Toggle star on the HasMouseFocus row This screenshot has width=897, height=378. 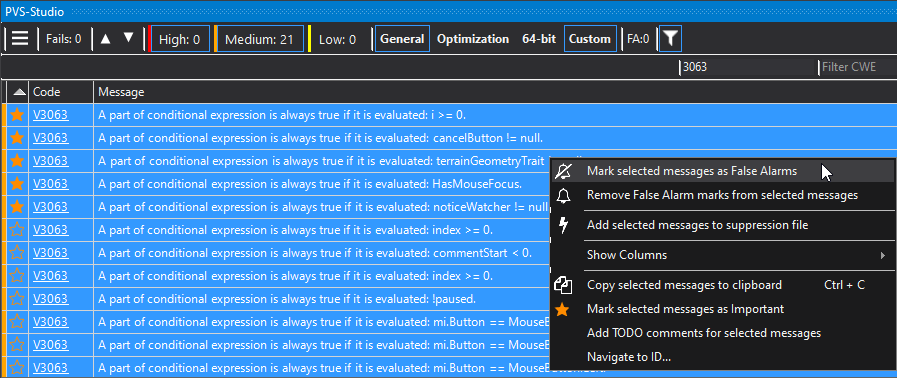pyautogui.click(x=18, y=184)
